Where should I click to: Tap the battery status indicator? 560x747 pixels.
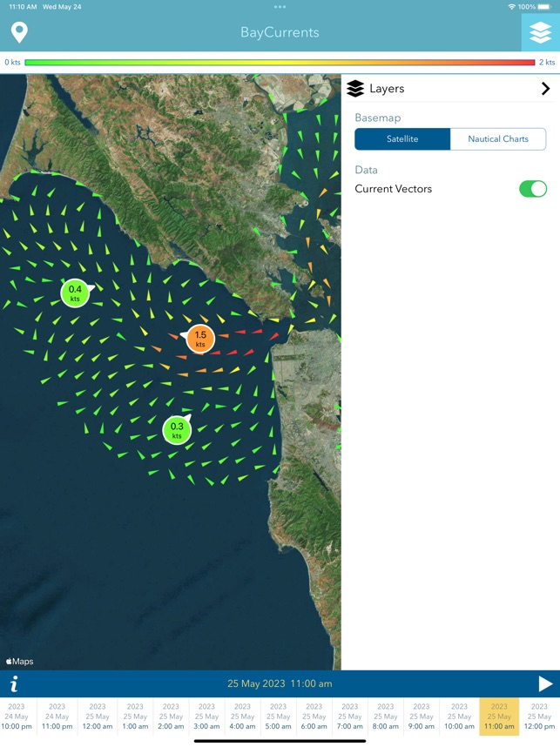click(543, 7)
